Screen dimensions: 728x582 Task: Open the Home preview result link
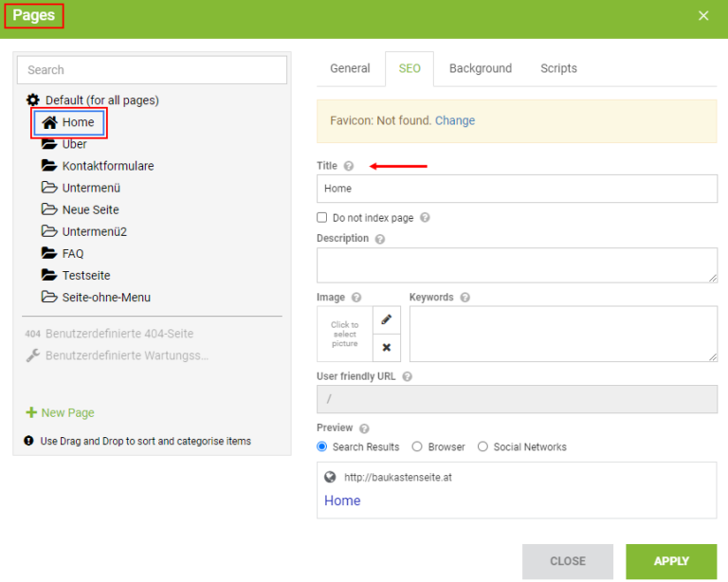(342, 500)
